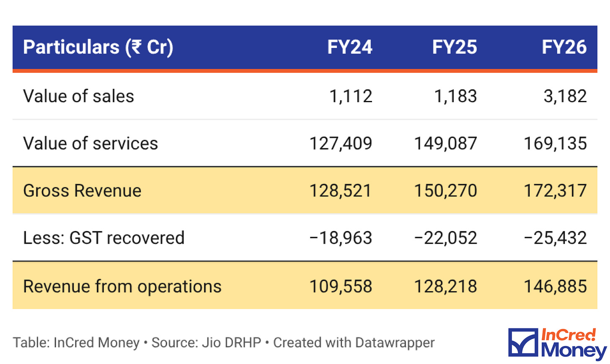Viewport: 610px width, 364px height.
Task: Click the Less: GST recovered label
Action: click(x=103, y=238)
